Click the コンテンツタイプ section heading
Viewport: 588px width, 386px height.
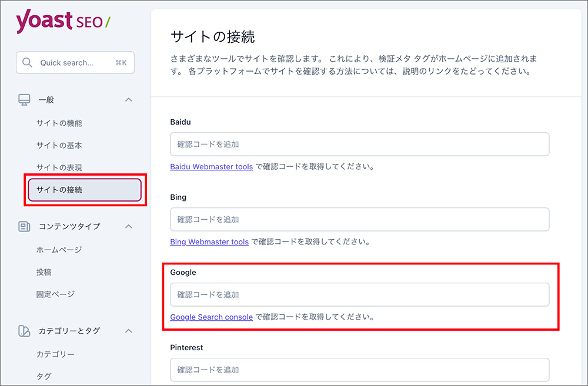(69, 226)
